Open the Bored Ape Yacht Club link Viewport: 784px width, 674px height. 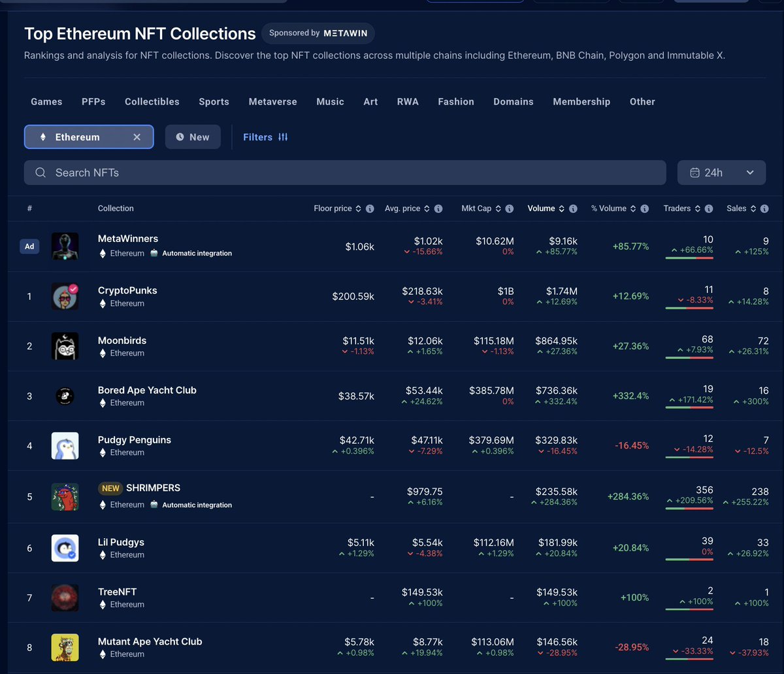click(147, 390)
